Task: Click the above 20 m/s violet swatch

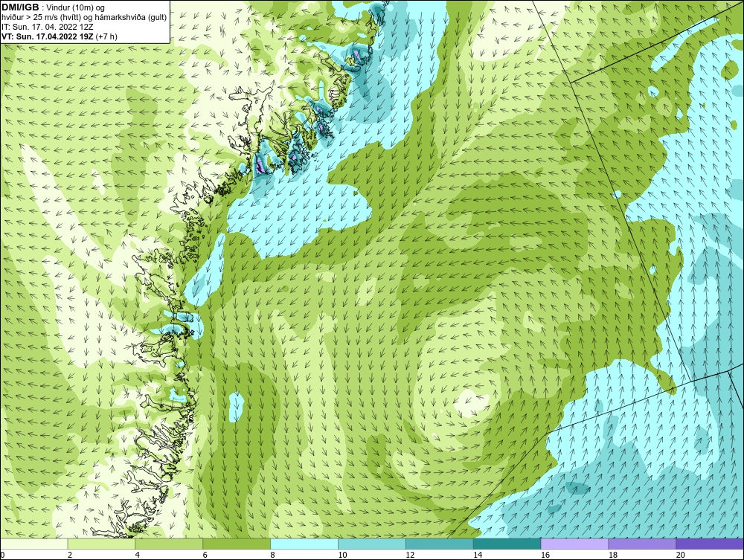Action: tap(710, 544)
